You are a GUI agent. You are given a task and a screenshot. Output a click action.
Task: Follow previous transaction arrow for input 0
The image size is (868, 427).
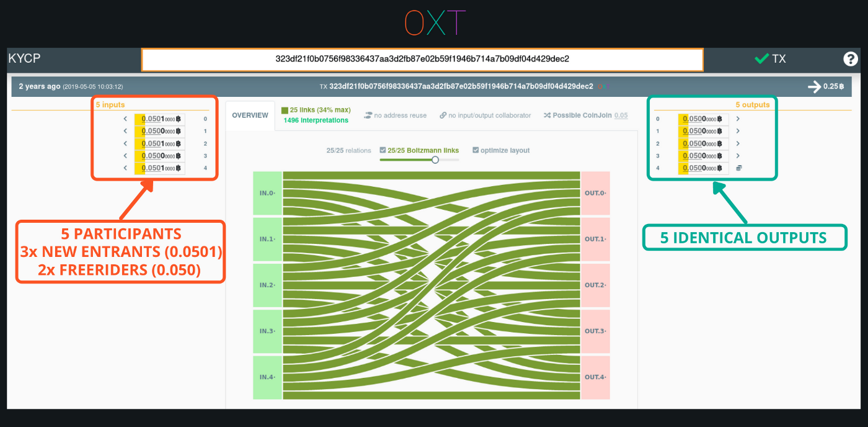pos(125,119)
